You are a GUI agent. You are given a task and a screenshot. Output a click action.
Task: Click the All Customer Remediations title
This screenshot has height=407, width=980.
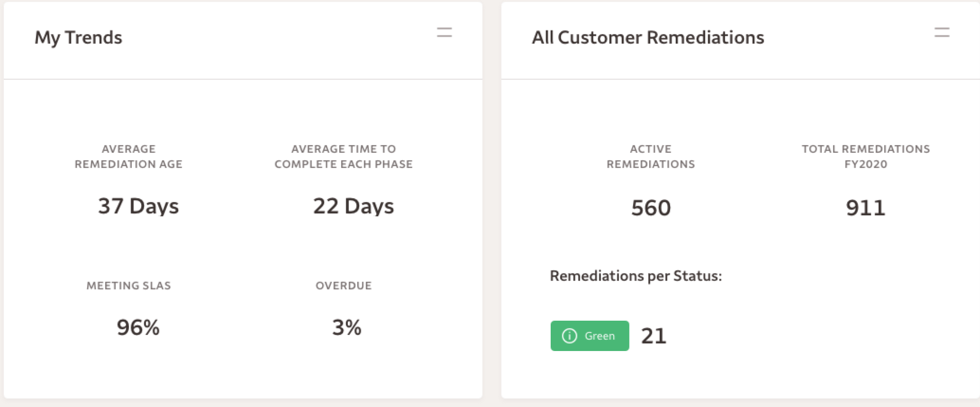pyautogui.click(x=648, y=37)
